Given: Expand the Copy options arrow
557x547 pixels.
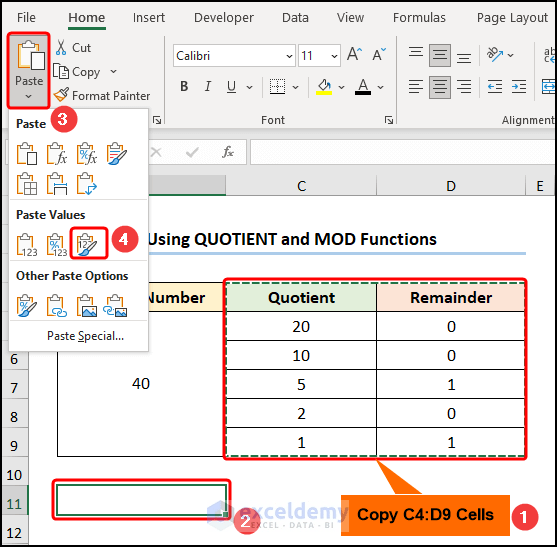Looking at the screenshot, I should 113,71.
